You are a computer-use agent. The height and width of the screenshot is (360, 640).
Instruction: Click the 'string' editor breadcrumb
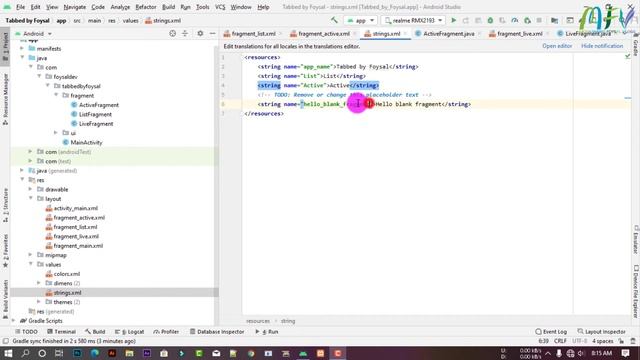[288, 321]
